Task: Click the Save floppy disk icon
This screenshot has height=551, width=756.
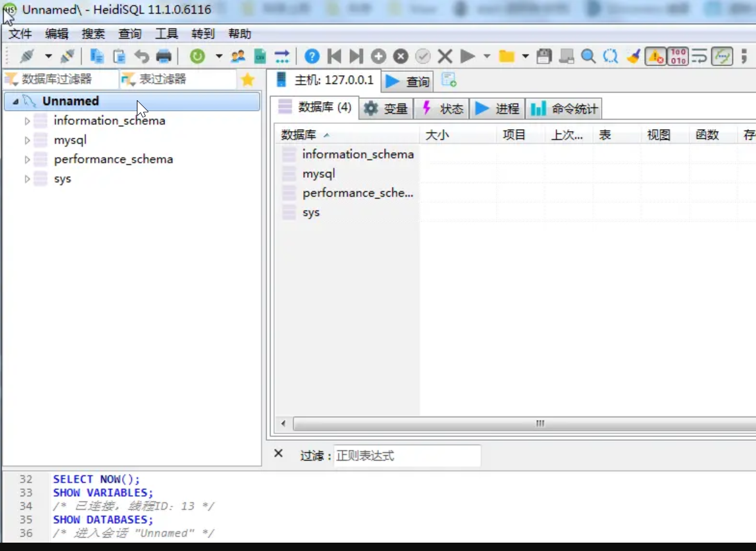Action: 544,57
